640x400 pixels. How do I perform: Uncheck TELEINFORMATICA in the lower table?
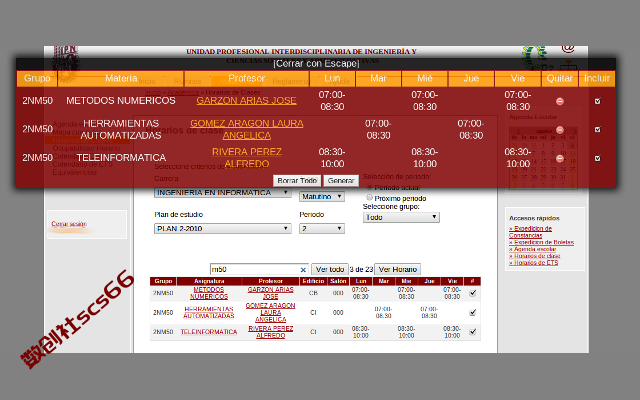tap(473, 331)
